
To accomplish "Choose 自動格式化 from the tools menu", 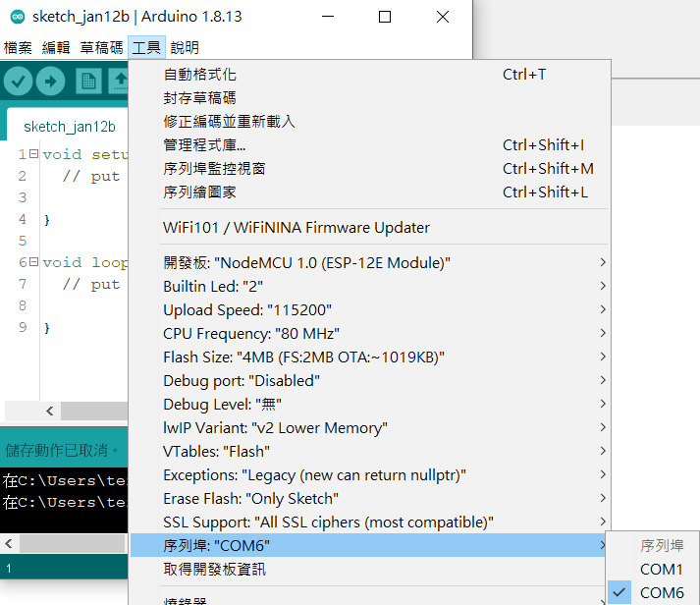I will click(x=200, y=75).
